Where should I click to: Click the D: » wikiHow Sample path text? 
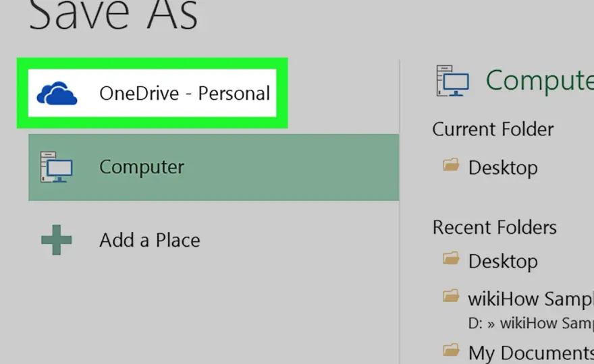click(x=531, y=323)
